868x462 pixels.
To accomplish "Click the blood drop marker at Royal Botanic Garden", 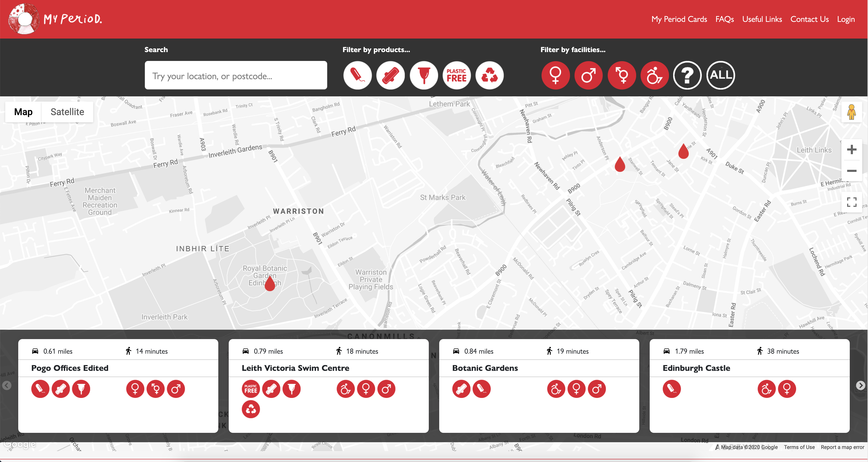I will tap(270, 283).
